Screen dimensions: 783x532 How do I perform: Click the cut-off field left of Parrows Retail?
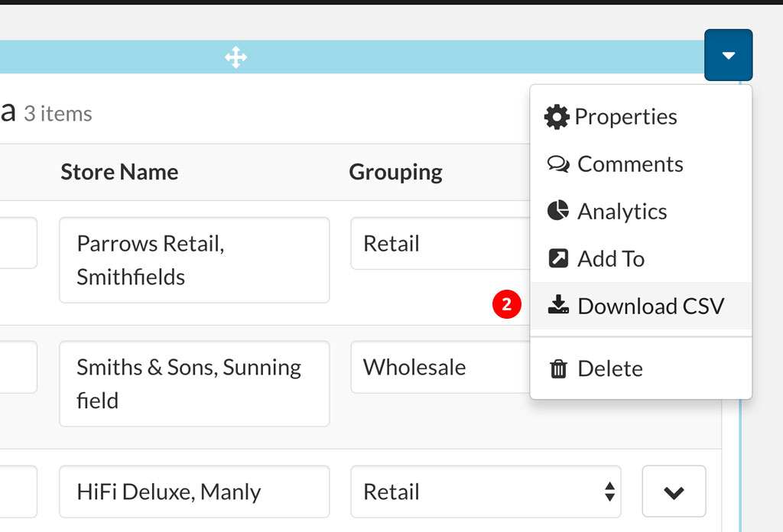(x=18, y=243)
